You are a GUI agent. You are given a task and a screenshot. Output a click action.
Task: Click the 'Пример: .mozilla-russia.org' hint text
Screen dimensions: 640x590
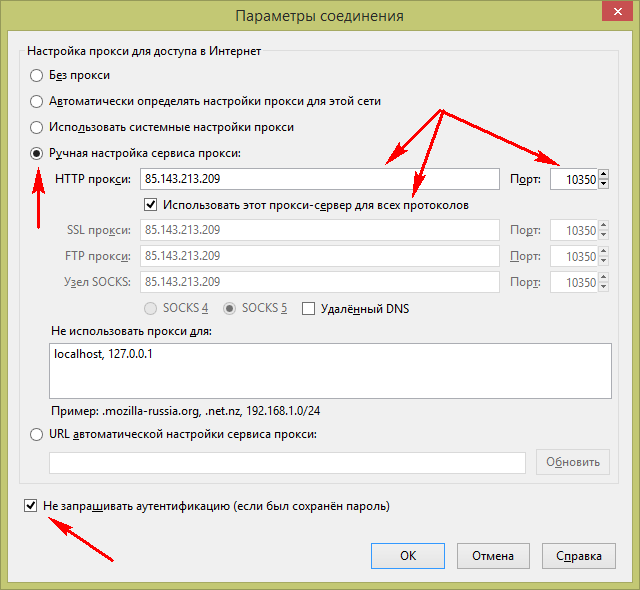click(x=185, y=410)
